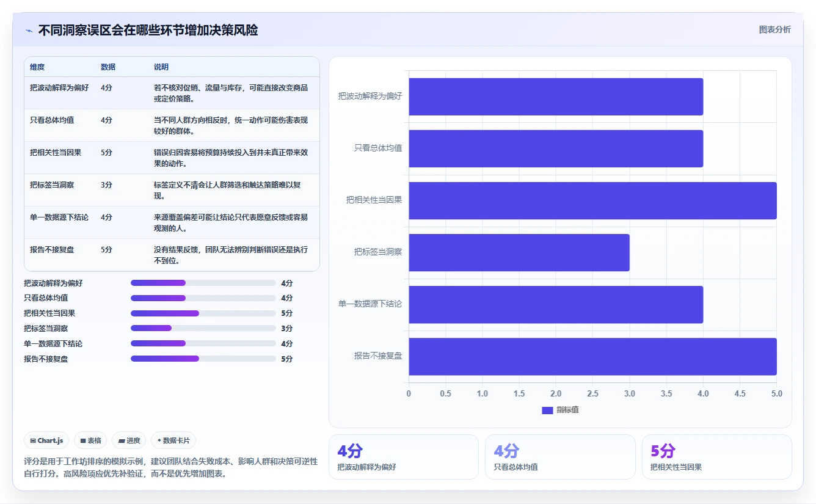Click the 数据 column header
This screenshot has width=816, height=504.
[108, 67]
